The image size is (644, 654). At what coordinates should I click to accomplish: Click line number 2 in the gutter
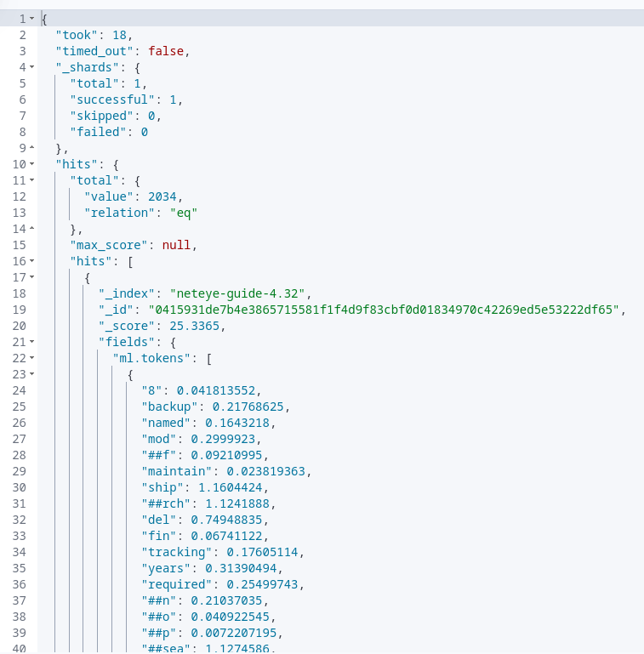(22, 35)
